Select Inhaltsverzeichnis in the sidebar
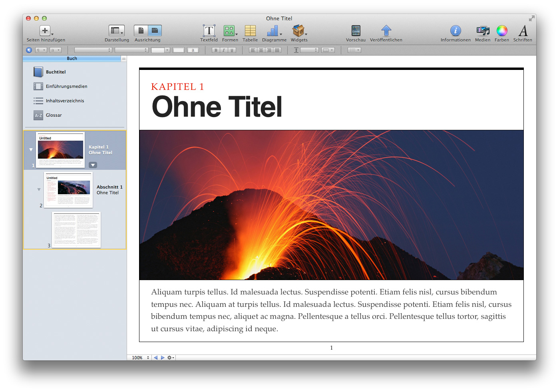559x392 pixels. [x=65, y=101]
